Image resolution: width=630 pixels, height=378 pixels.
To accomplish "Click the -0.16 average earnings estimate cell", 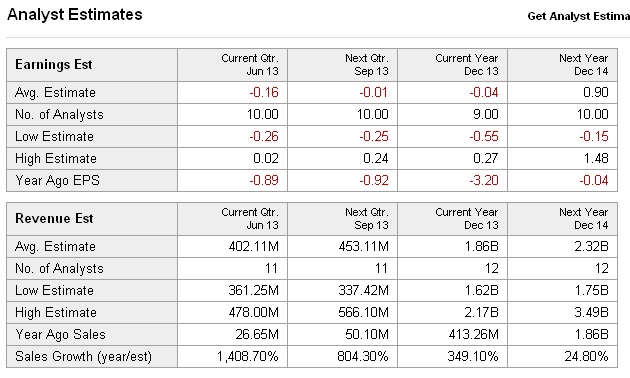I will (x=232, y=93).
